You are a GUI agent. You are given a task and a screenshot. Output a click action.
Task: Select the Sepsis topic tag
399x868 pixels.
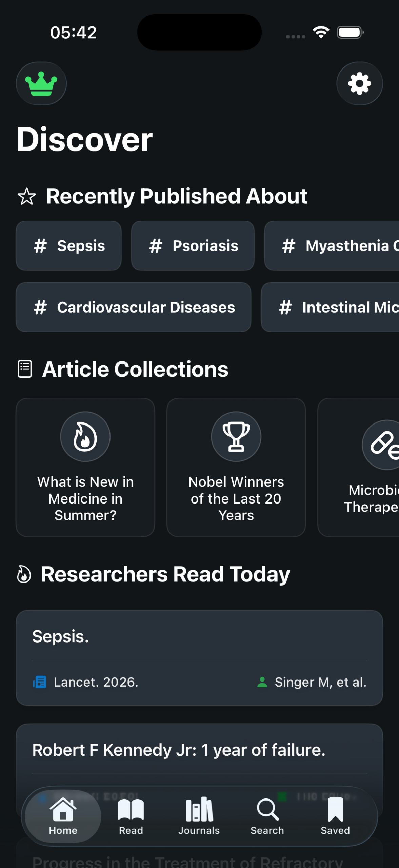(69, 246)
